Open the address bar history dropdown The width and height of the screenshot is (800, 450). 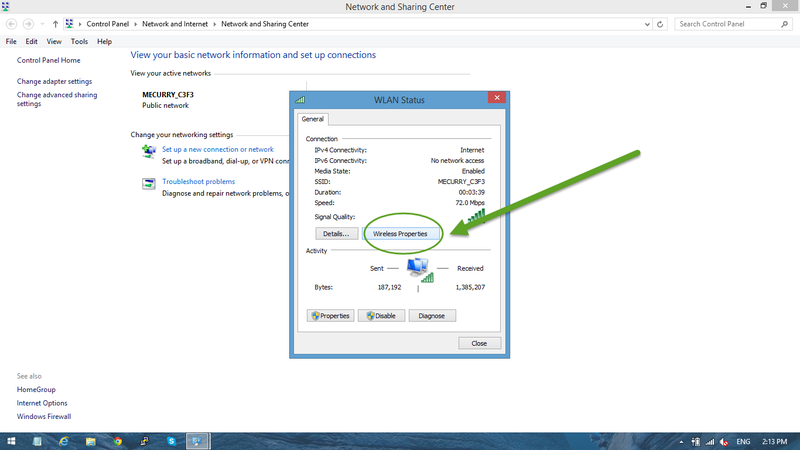click(647, 23)
